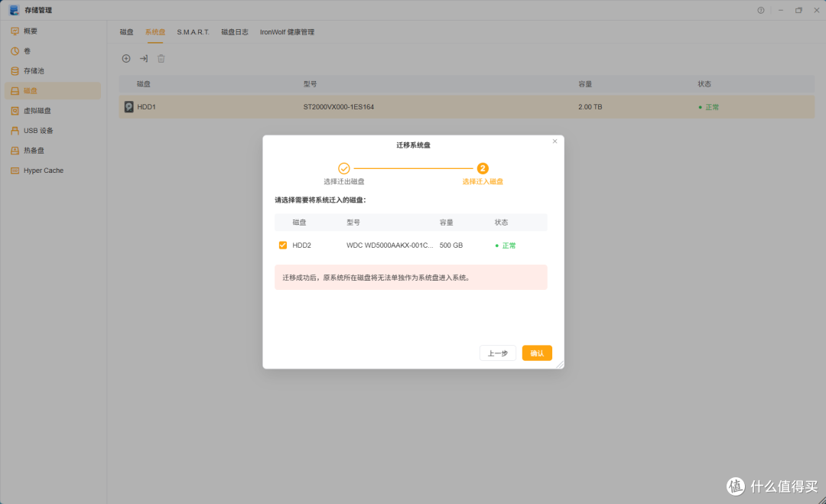Click the 概要 monitor icon in sidebar

point(15,31)
